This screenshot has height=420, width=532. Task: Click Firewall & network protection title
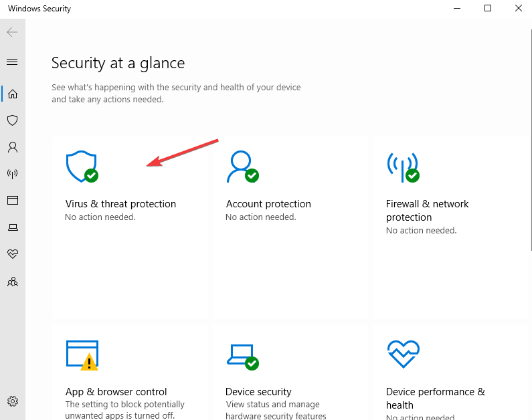[427, 210]
